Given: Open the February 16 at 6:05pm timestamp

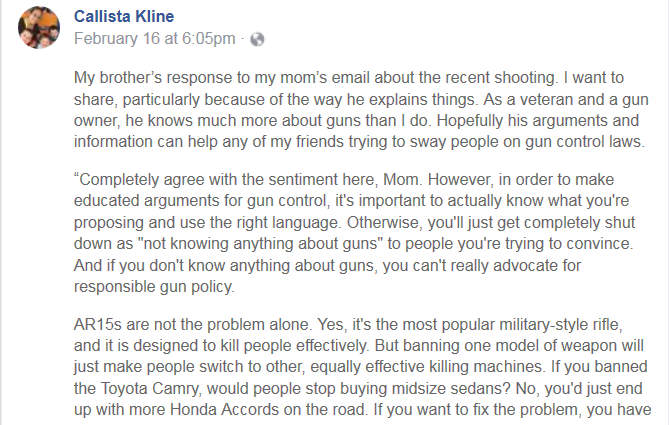Looking at the screenshot, I should pos(155,39).
